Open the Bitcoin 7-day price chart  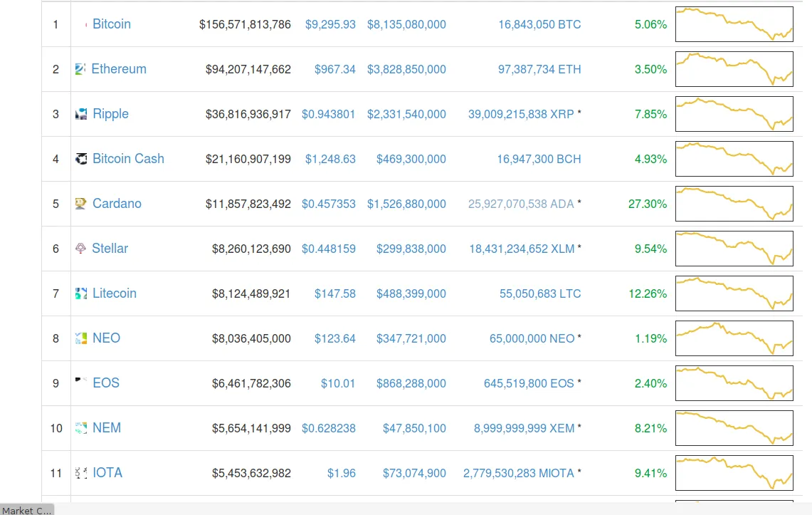734,24
